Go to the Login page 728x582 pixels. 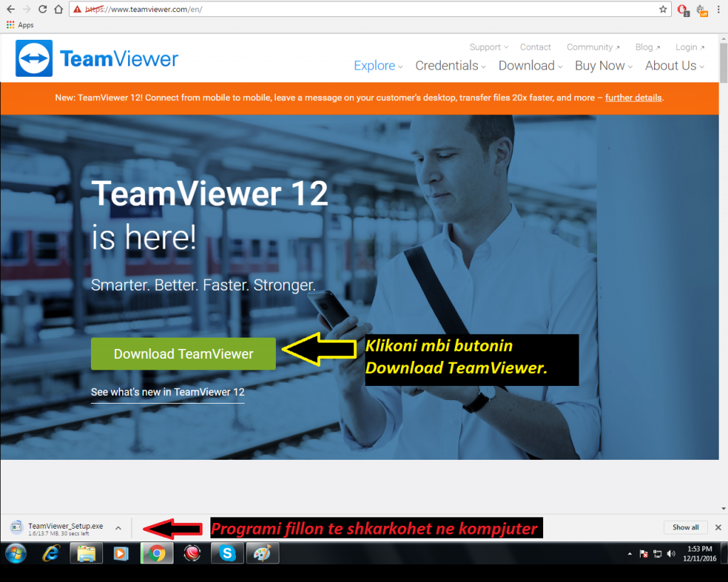click(690, 47)
